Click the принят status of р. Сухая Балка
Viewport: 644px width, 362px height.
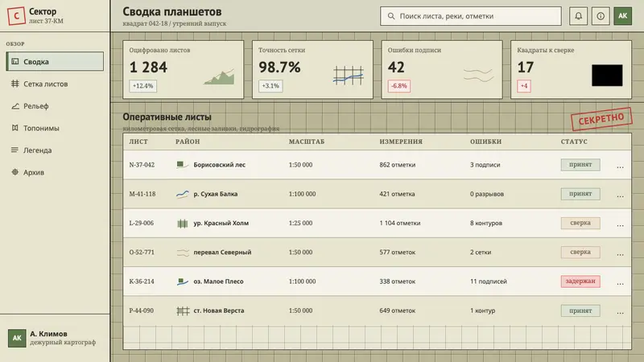[580, 194]
